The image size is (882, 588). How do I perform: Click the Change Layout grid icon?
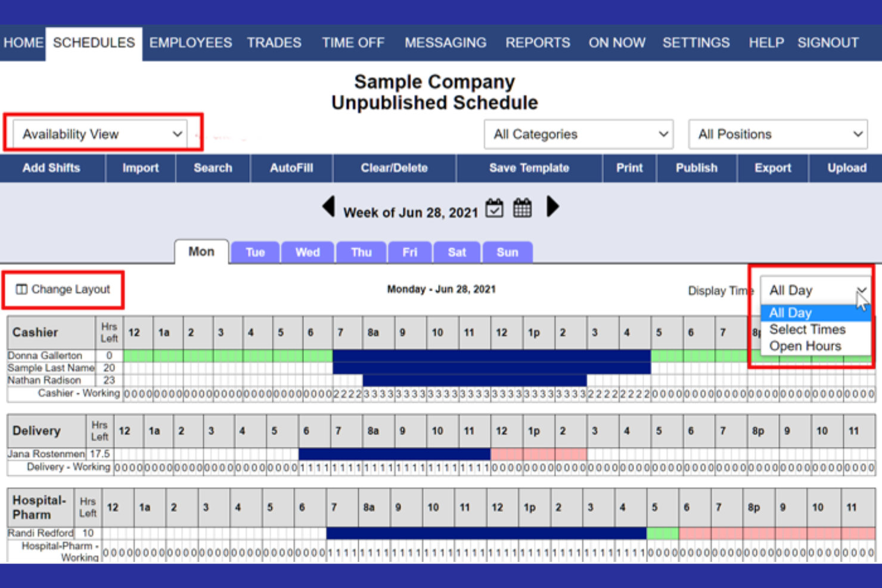click(22, 289)
